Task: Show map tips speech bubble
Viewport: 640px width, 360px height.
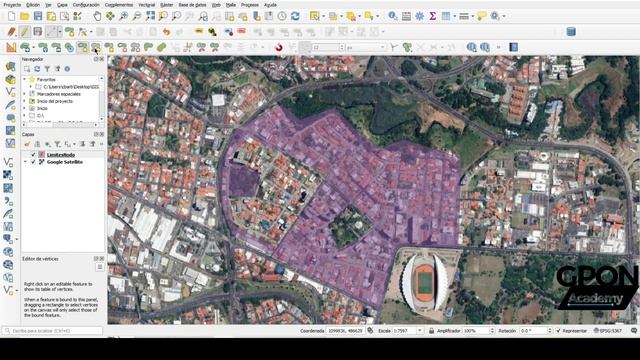Action: point(482,16)
